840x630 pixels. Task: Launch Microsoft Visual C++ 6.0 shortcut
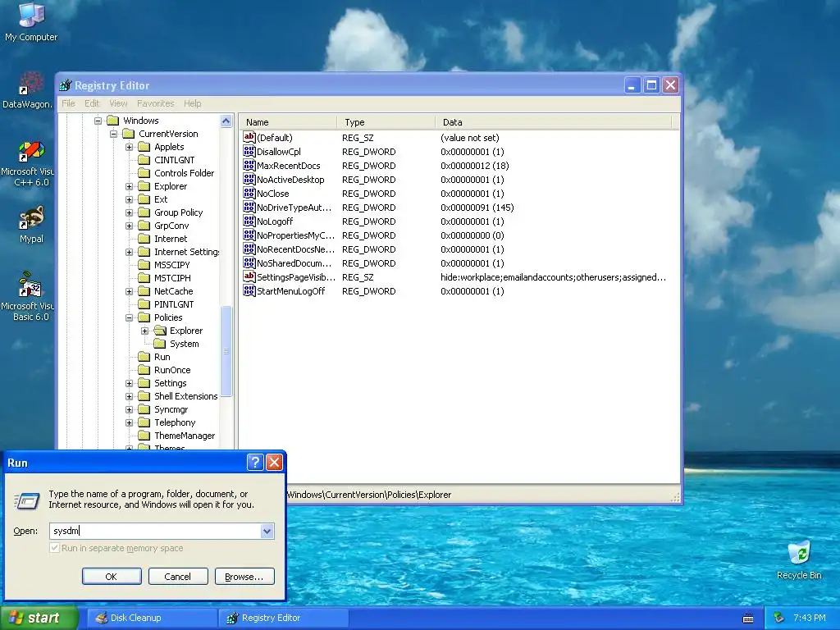[28, 163]
